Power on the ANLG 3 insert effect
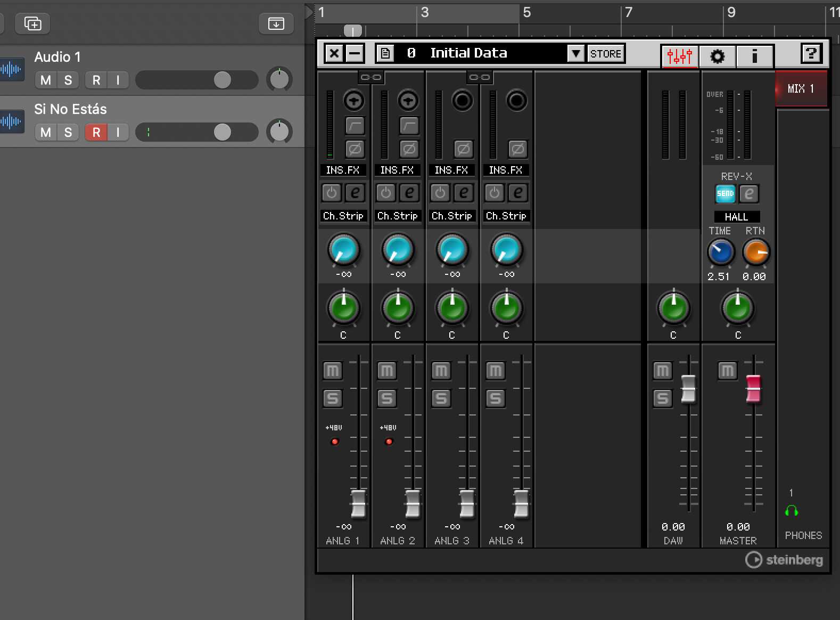 tap(440, 192)
